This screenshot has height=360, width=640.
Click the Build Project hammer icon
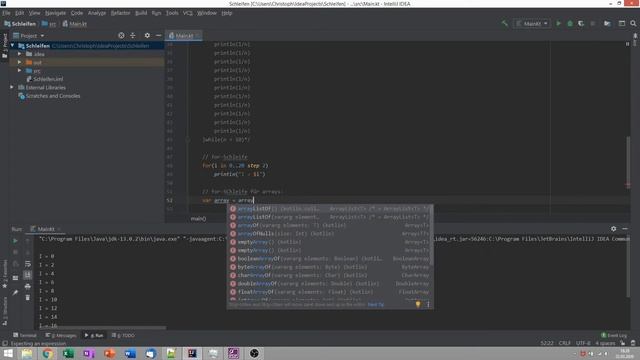click(x=504, y=24)
